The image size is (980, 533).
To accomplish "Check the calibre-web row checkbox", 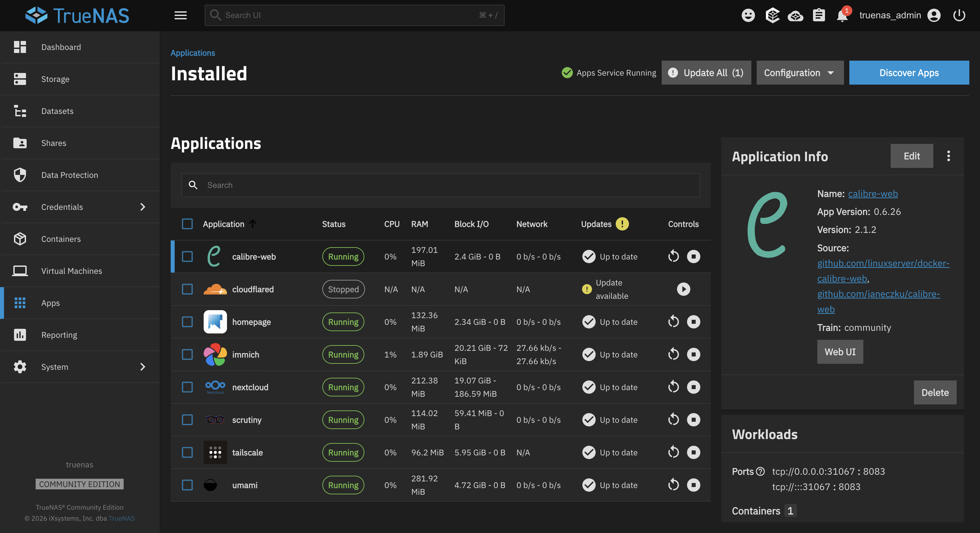I will [187, 256].
